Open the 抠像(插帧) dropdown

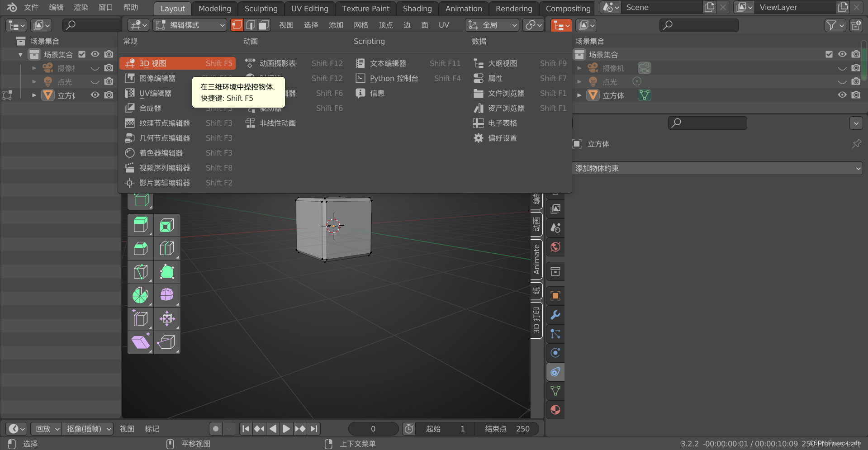88,429
